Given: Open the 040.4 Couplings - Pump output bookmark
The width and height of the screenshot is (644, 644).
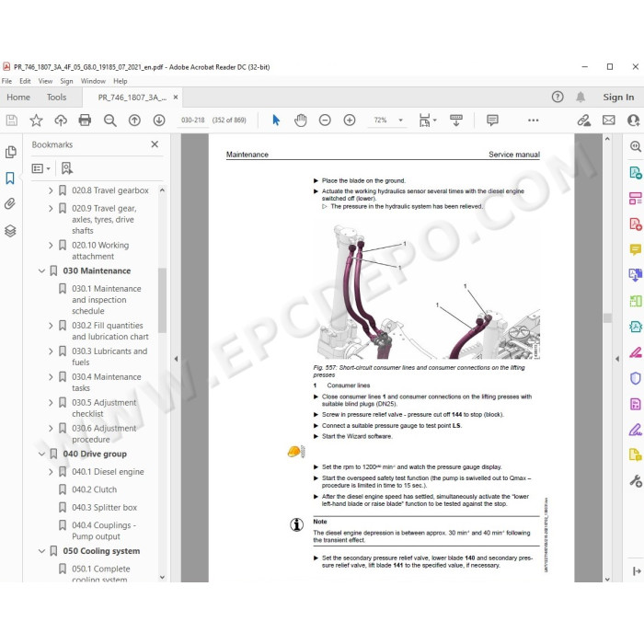Looking at the screenshot, I should pyautogui.click(x=103, y=531).
